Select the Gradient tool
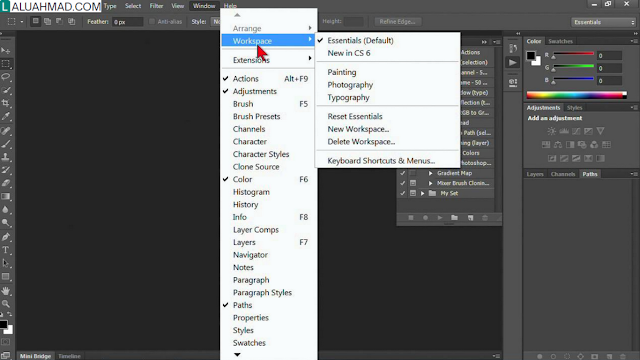The width and height of the screenshot is (640, 360). (x=6, y=196)
